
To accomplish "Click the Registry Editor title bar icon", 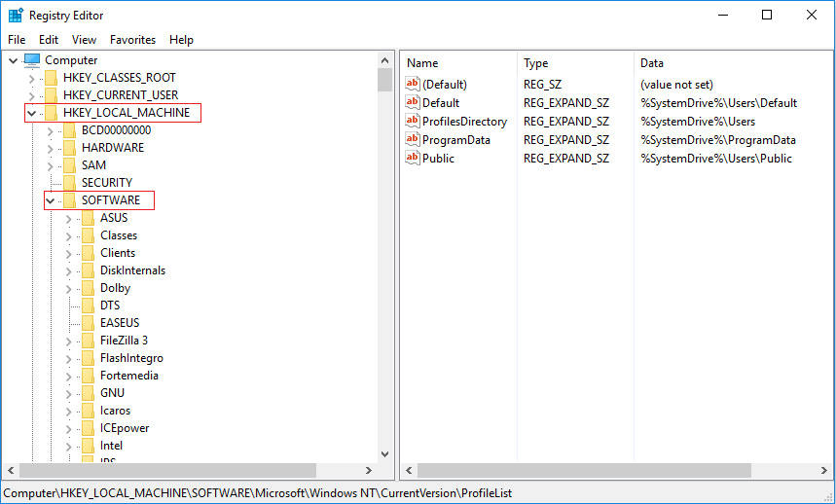I will (x=16, y=16).
